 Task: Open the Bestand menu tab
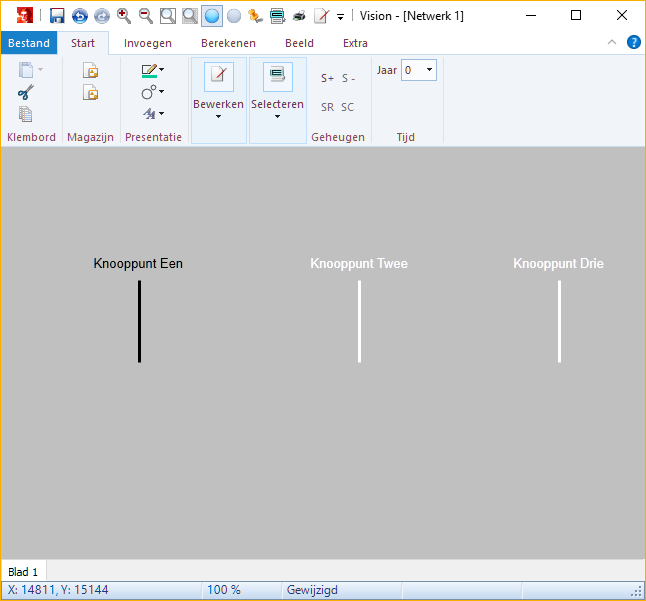coord(28,43)
